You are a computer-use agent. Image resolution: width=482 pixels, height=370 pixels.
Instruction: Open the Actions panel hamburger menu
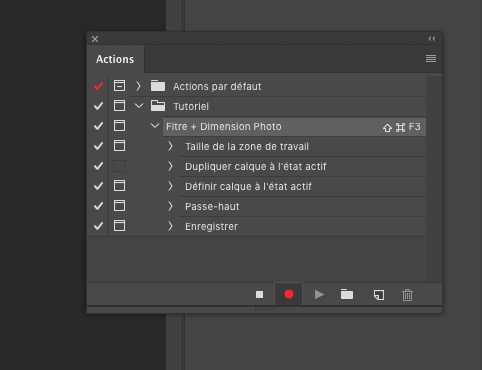(x=431, y=59)
